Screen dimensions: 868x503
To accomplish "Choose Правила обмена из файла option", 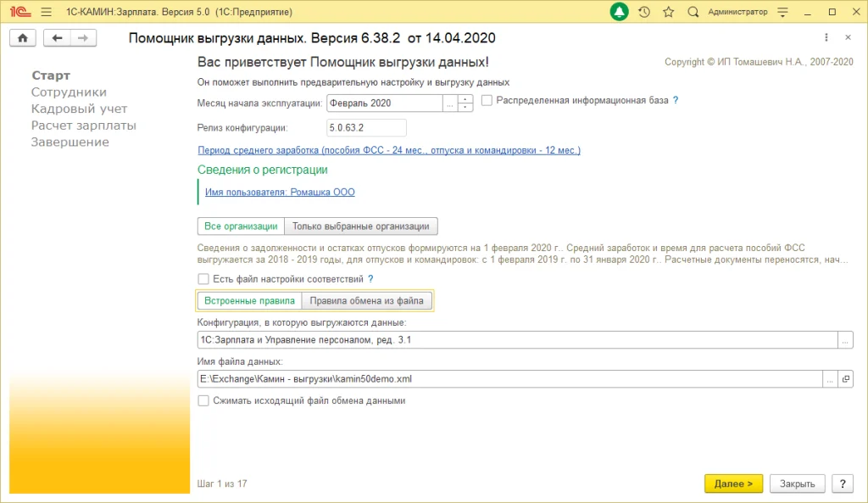I will tap(366, 301).
